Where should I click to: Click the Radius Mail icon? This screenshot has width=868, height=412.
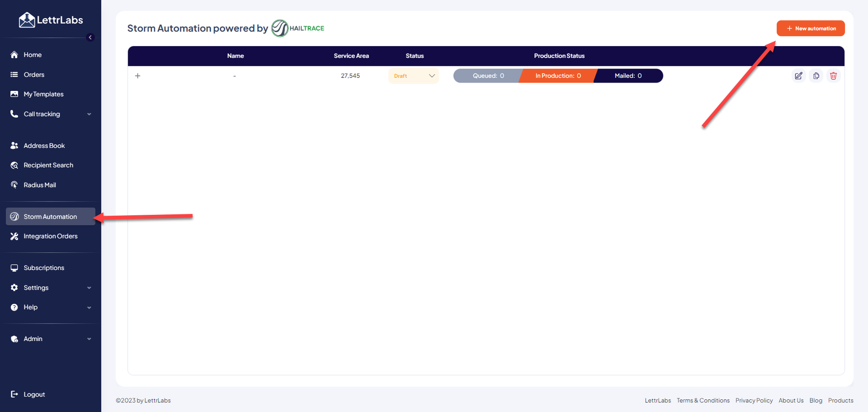tap(14, 185)
